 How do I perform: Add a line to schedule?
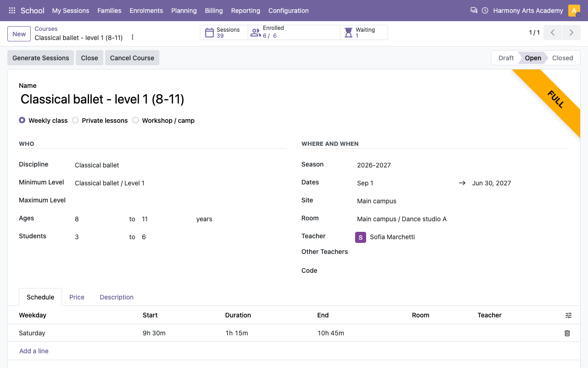[x=34, y=351]
